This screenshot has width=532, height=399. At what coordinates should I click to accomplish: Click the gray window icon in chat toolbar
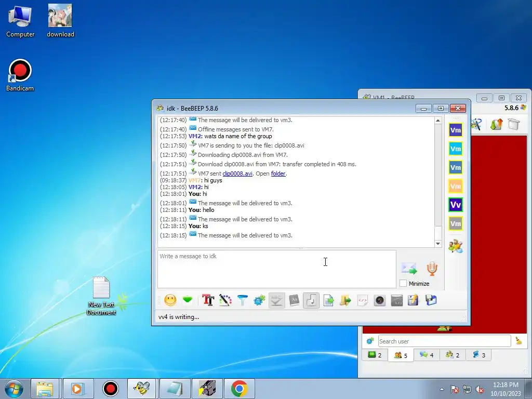coord(396,300)
